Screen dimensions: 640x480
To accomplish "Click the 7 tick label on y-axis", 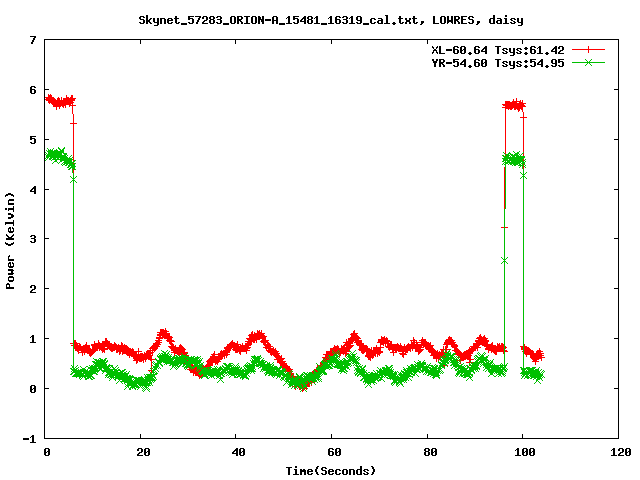I will click(x=34, y=41).
